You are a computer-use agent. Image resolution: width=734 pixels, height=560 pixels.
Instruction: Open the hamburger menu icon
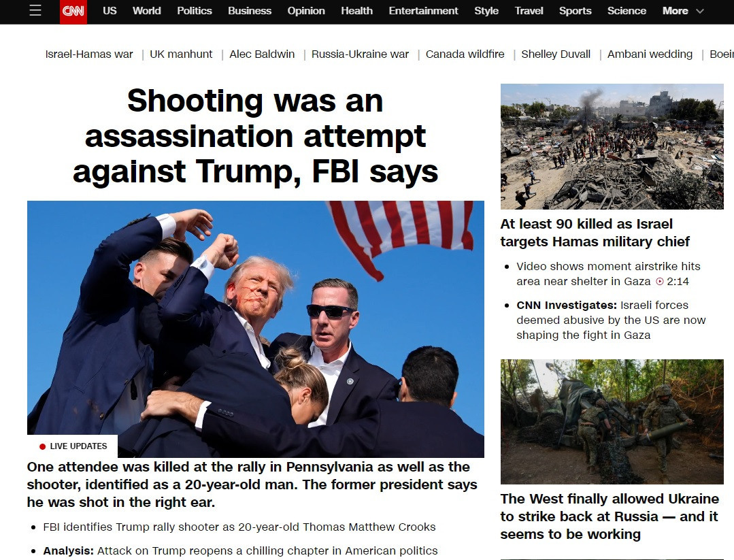tap(35, 10)
